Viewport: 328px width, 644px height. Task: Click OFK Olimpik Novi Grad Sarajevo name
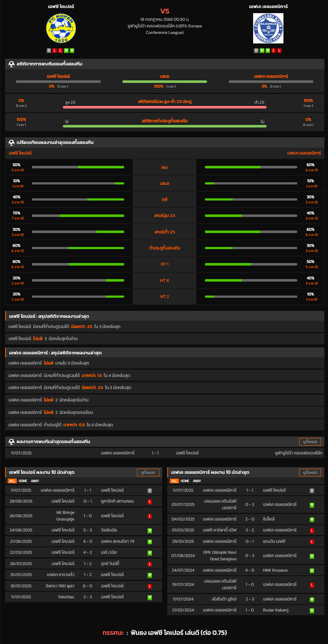[220, 556]
